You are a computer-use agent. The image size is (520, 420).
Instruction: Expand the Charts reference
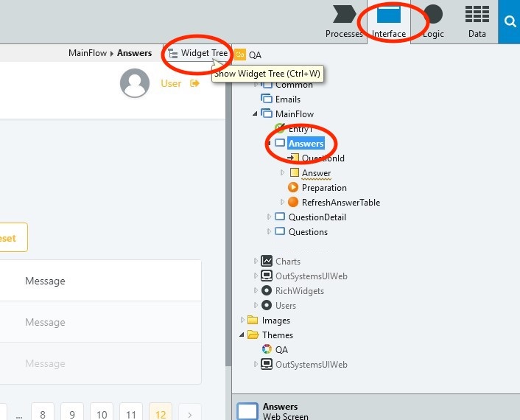click(256, 261)
